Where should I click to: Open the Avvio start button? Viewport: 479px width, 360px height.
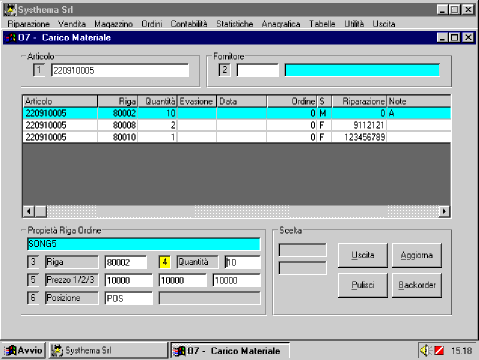pos(23,350)
